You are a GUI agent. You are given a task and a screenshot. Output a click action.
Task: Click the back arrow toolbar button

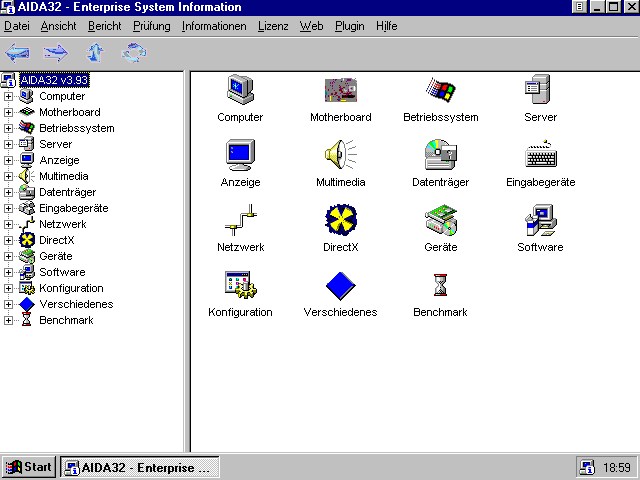point(18,52)
